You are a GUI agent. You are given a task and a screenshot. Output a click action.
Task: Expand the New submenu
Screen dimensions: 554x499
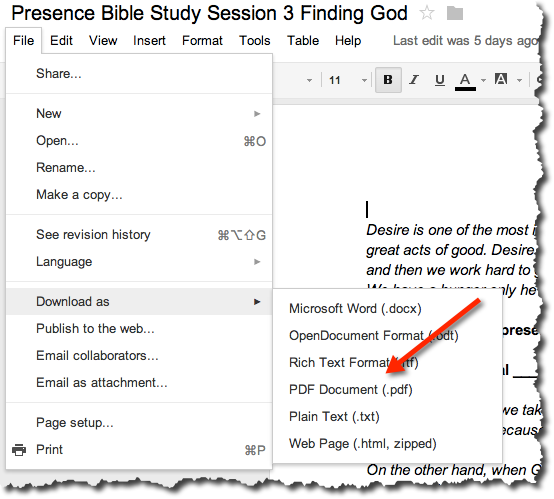tap(139, 114)
